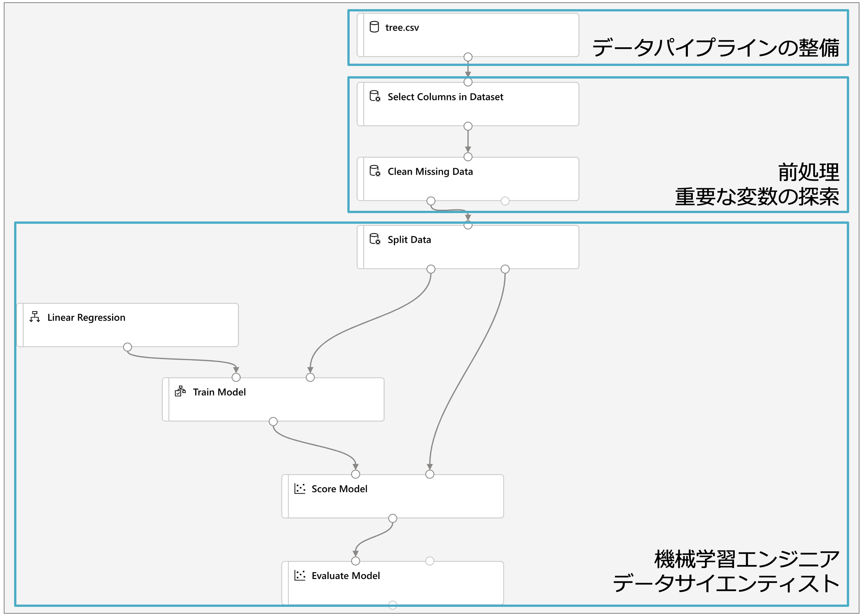Click the Evaluate Model scatter icon
Screen dimensions: 864x616
click(x=300, y=575)
